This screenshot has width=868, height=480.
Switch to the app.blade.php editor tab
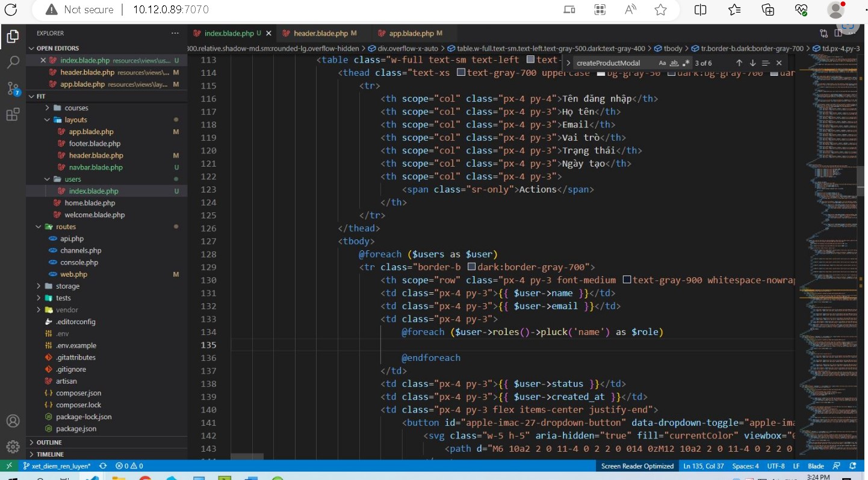pyautogui.click(x=411, y=34)
